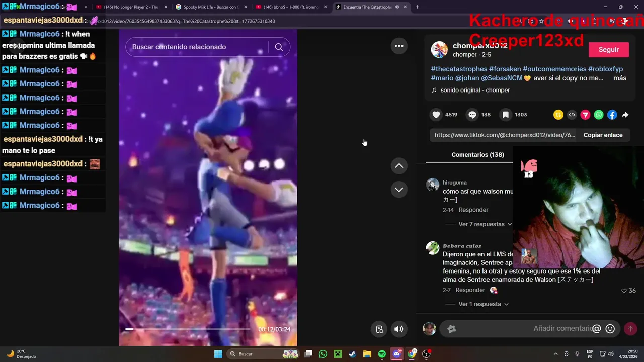Mute tab via speaker icon on TikTok tab
This screenshot has height=362, width=644.
pos(397,7)
